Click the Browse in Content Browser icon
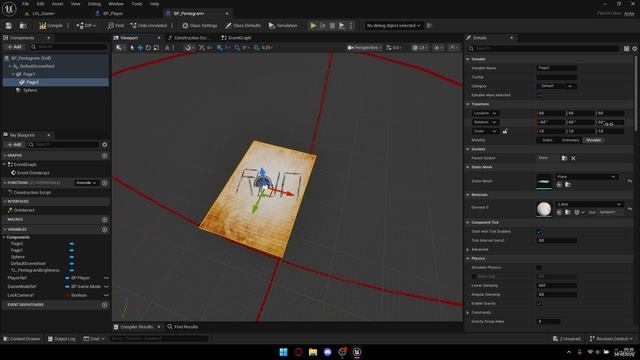Image resolution: width=640 pixels, height=360 pixels. pyautogui.click(x=23, y=26)
